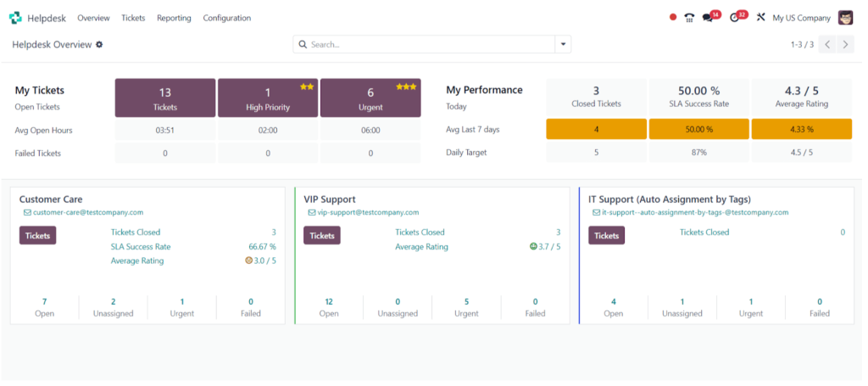Click into the Search input field
Viewport: 868px width, 386px height.
click(431, 45)
